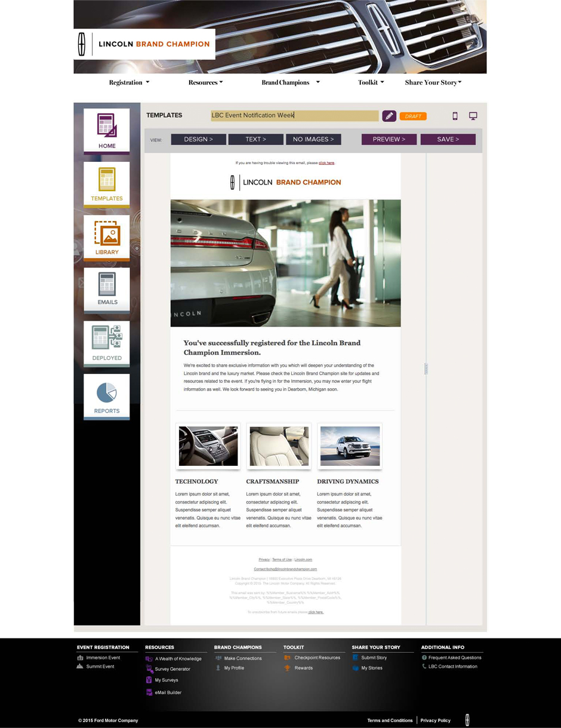This screenshot has width=561, height=728.
Task: Select the Technology dashboard thumbnail
Action: pyautogui.click(x=208, y=446)
